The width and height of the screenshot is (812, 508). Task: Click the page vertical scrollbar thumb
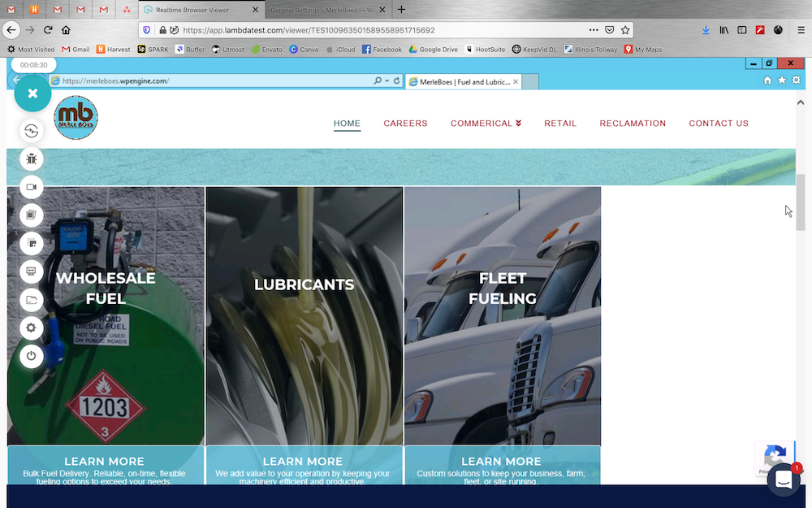[801, 202]
